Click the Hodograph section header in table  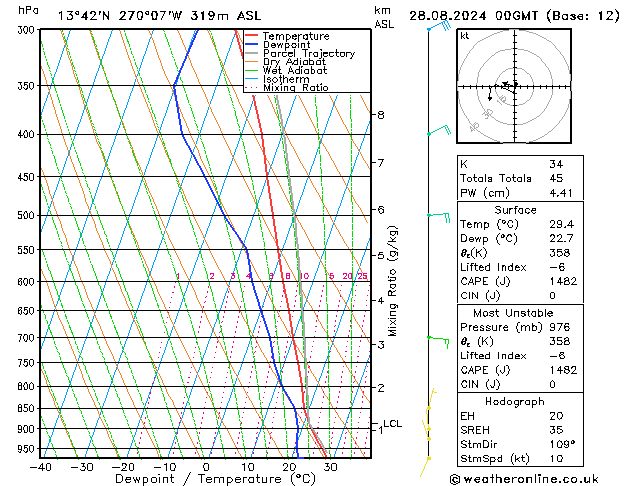click(x=514, y=401)
